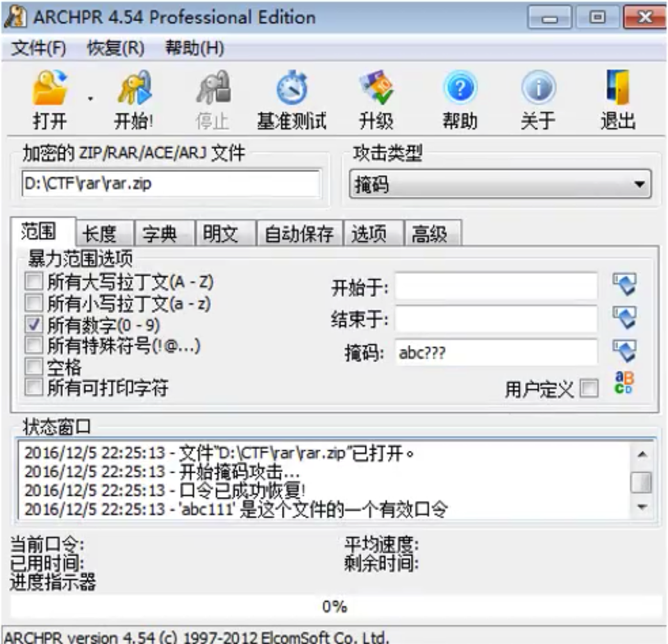Screen dimensions: 668x644
Task: Click the icon beside the 结束于 field
Action: pyautogui.click(x=624, y=318)
